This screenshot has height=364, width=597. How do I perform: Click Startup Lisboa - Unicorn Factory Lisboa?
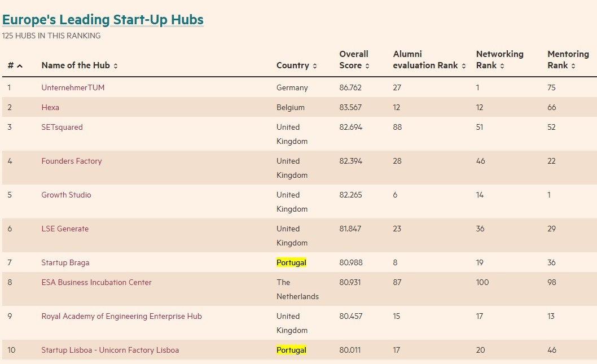click(x=110, y=350)
